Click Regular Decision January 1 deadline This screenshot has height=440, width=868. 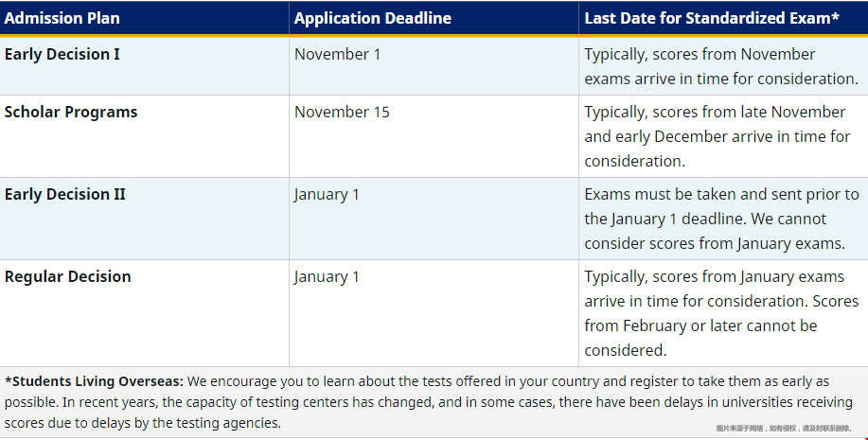coord(327,277)
